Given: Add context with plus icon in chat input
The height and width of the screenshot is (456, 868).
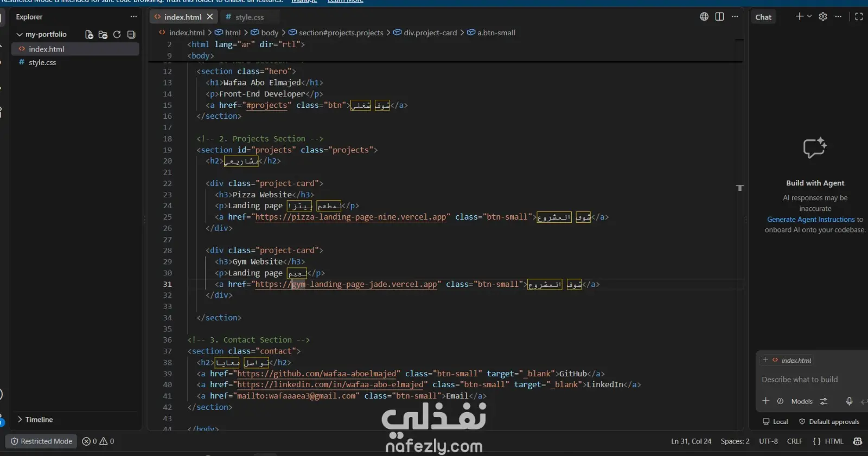Looking at the screenshot, I should click(766, 401).
